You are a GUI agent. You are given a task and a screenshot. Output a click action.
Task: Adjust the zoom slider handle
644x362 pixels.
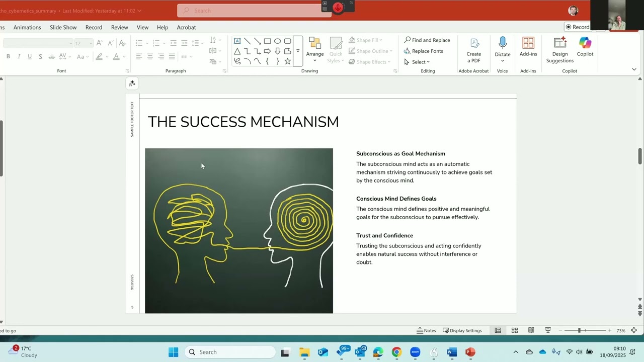[x=579, y=330]
